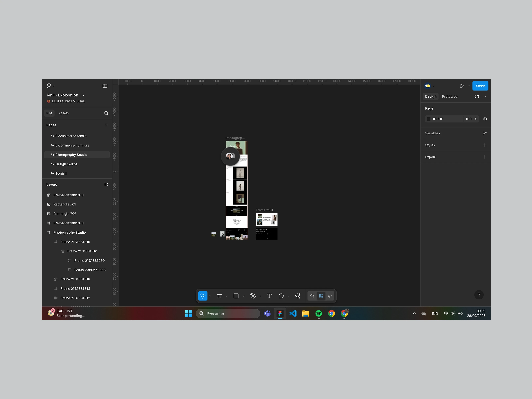The image size is (532, 399).
Task: Select the Pen tool
Action: (253, 296)
